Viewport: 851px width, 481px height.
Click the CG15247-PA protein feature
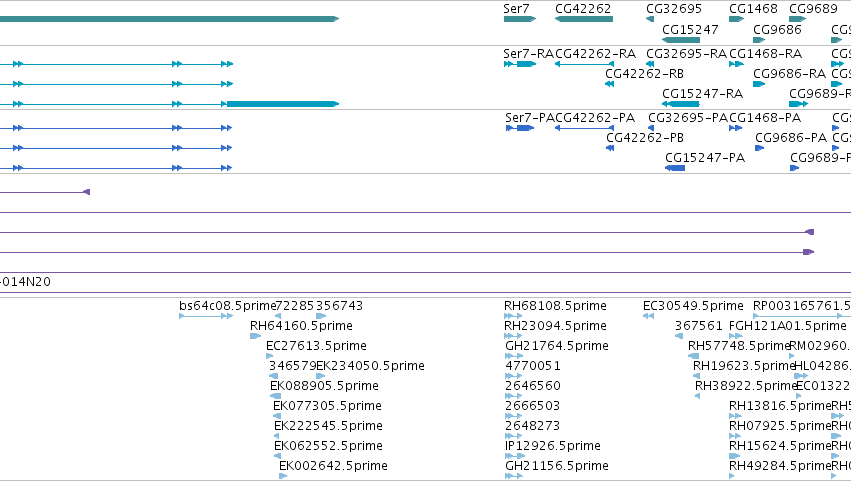click(x=675, y=168)
